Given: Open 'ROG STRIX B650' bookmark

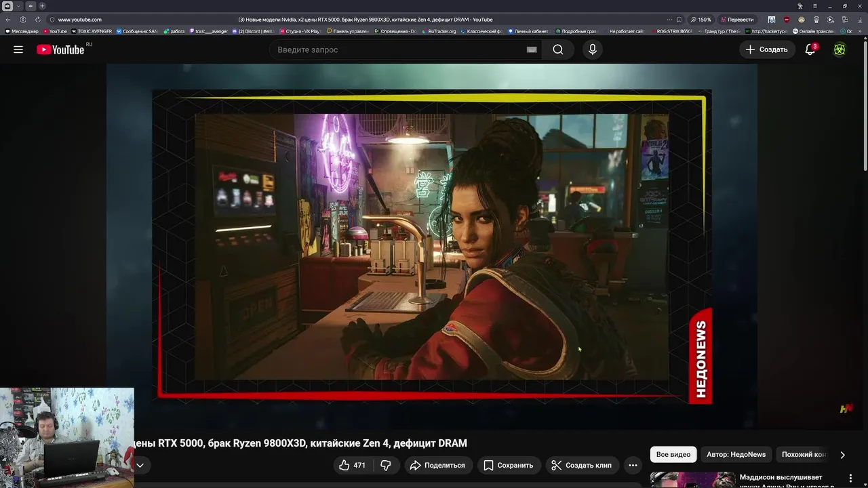Looking at the screenshot, I should tap(671, 31).
